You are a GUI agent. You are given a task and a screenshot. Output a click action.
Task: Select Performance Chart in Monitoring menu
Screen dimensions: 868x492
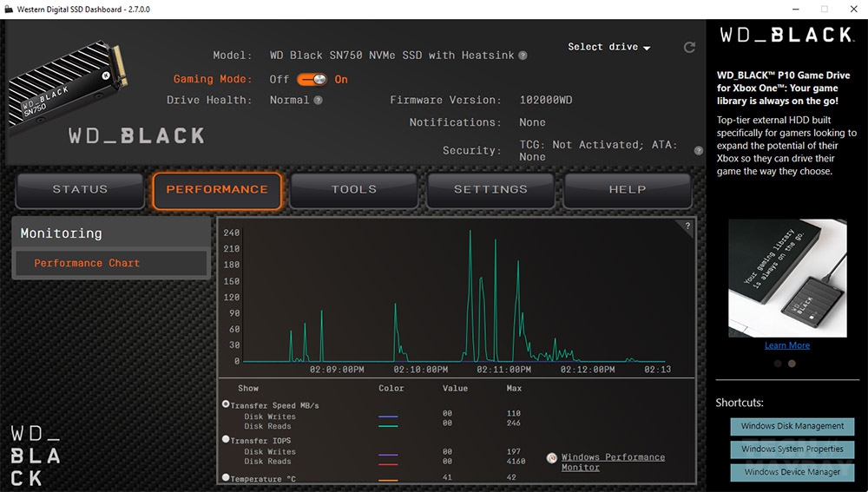pos(111,264)
